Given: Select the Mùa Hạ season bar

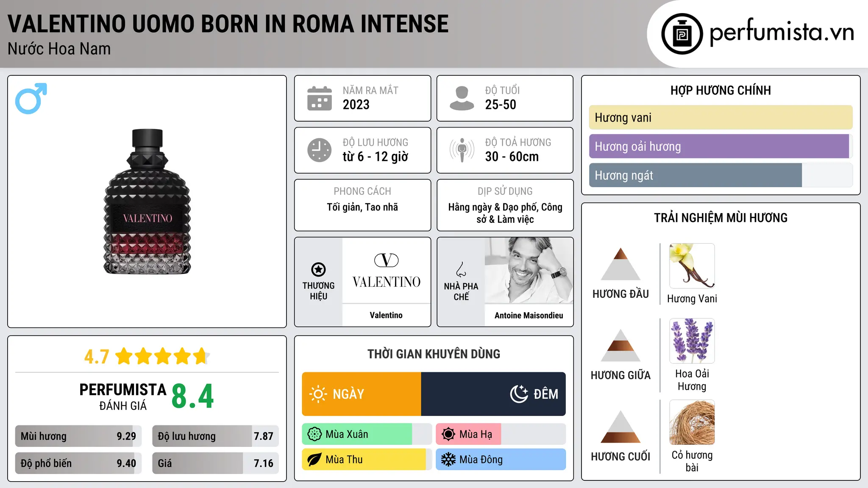Looking at the screenshot, I should click(x=501, y=434).
